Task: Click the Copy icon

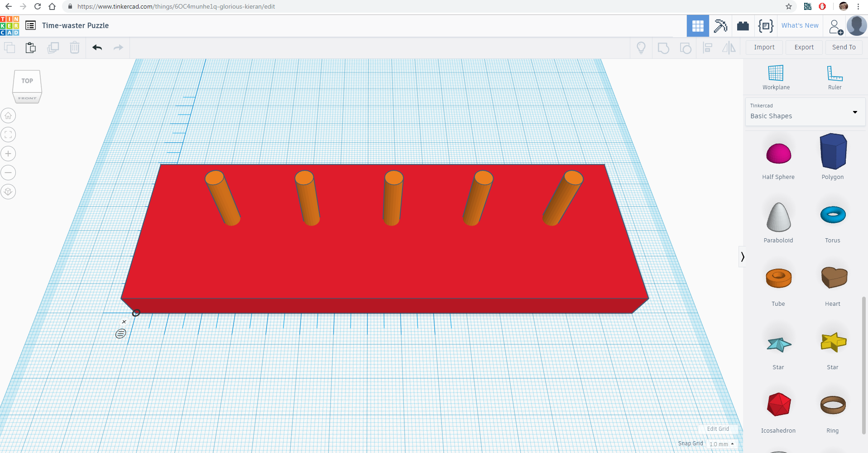Action: [10, 48]
